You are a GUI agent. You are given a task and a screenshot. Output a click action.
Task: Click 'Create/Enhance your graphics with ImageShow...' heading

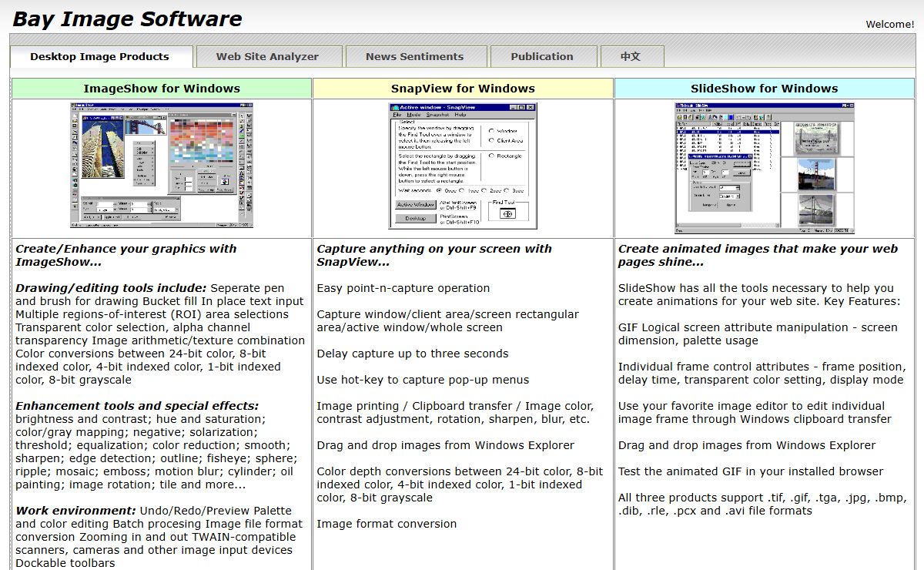126,255
